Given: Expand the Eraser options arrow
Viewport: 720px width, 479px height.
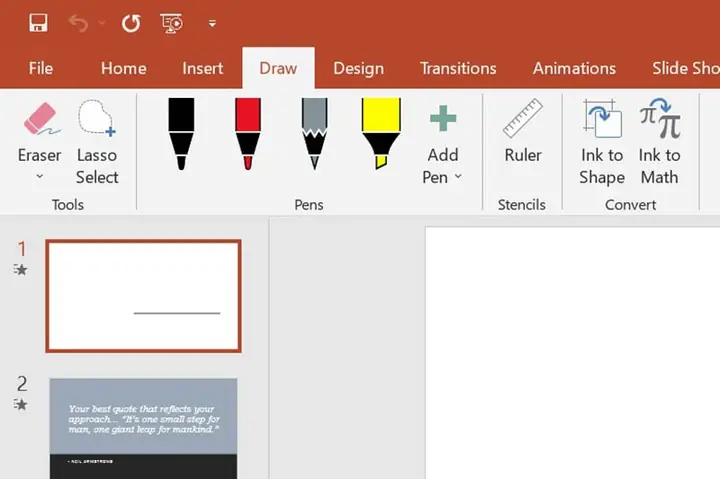Looking at the screenshot, I should coord(40,176).
